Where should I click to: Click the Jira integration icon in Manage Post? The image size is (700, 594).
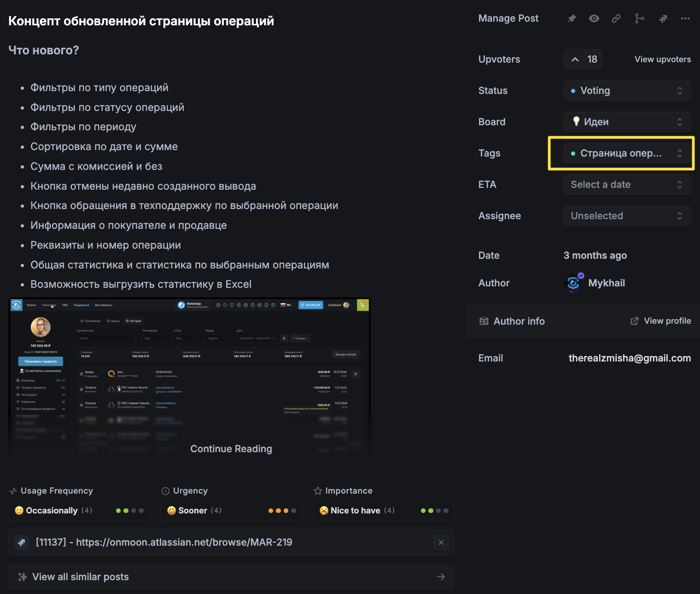coord(663,18)
